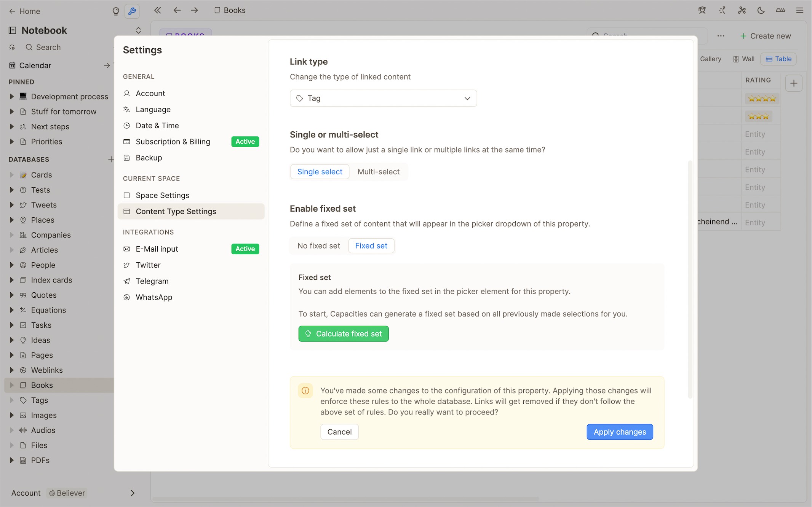The image size is (812, 507).
Task: Select the Multi-select radio button
Action: (379, 172)
